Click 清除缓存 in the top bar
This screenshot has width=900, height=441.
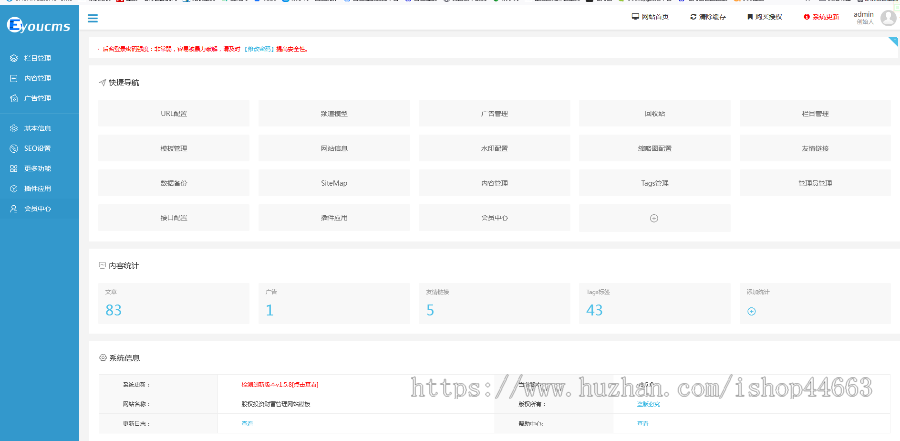click(708, 17)
